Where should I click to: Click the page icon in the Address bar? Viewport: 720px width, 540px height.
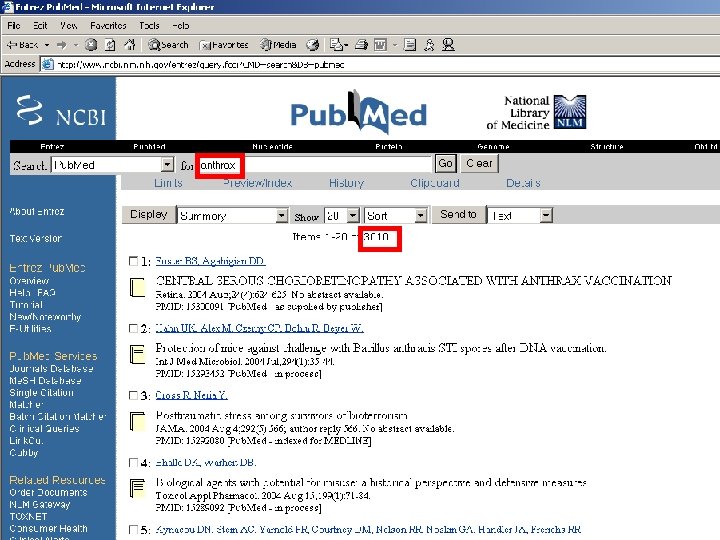pos(47,64)
